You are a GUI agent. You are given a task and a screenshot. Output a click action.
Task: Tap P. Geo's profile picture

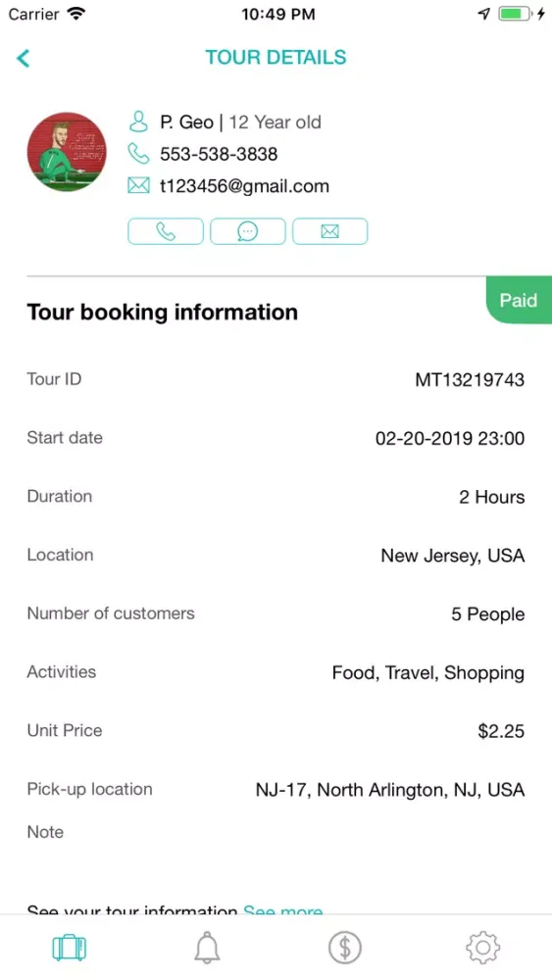point(67,152)
